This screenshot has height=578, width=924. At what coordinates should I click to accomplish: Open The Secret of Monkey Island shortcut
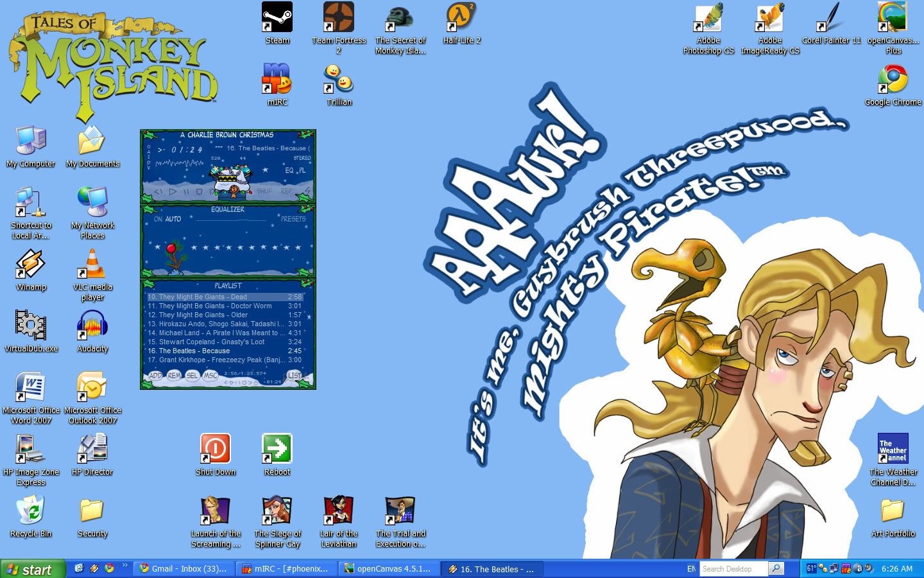click(400, 28)
